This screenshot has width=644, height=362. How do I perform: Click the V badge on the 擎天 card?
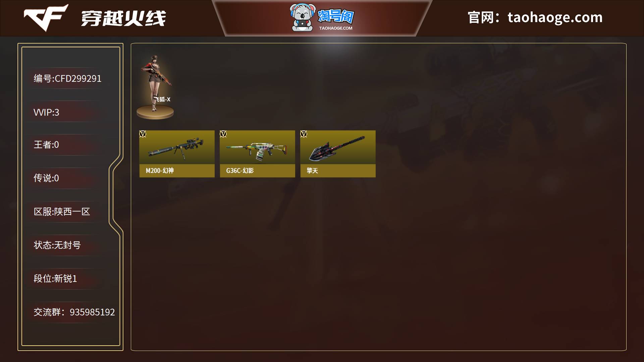tap(304, 134)
